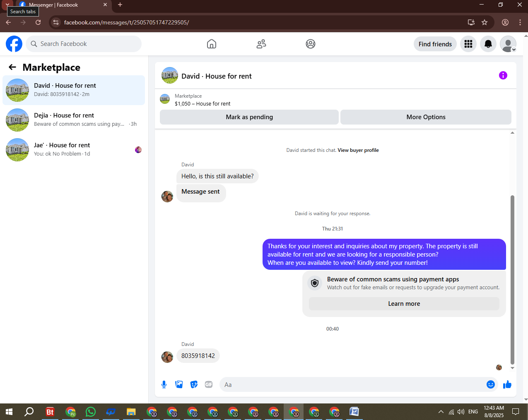Click the browser Back arrow
The width and height of the screenshot is (528, 420).
[8, 22]
